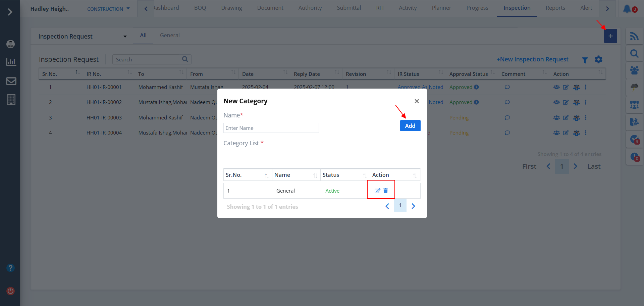Image resolution: width=644 pixels, height=306 pixels.
Task: Click the edit icon for General category
Action: coord(377,191)
